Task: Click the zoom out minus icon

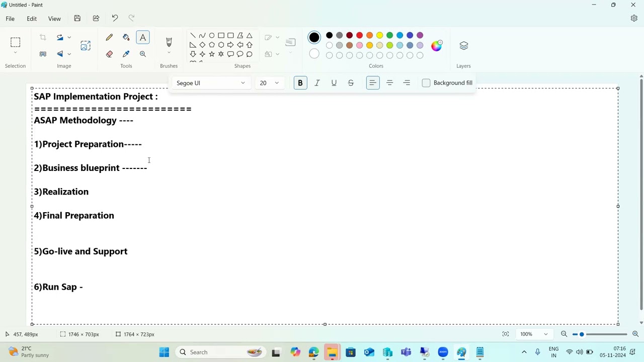Action: (564, 334)
